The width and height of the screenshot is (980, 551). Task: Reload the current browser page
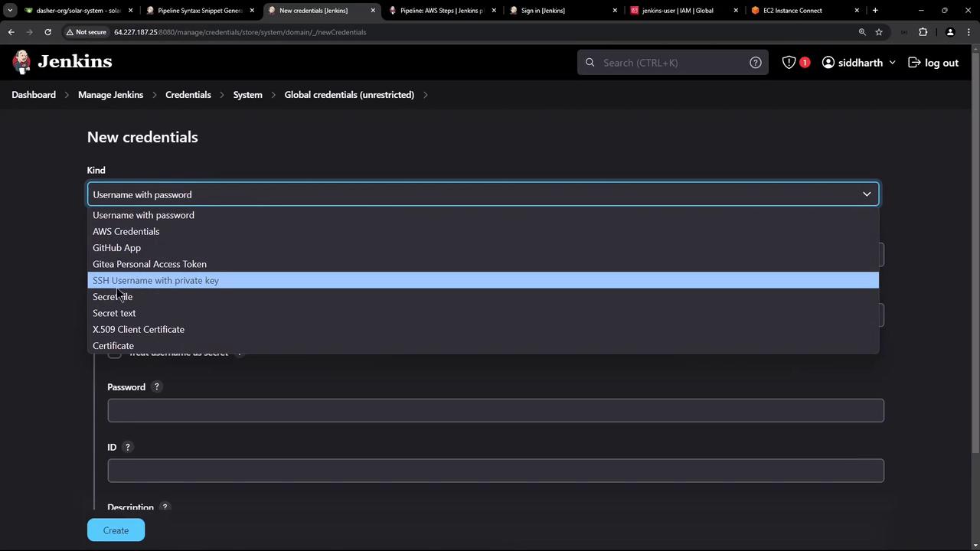(47, 32)
